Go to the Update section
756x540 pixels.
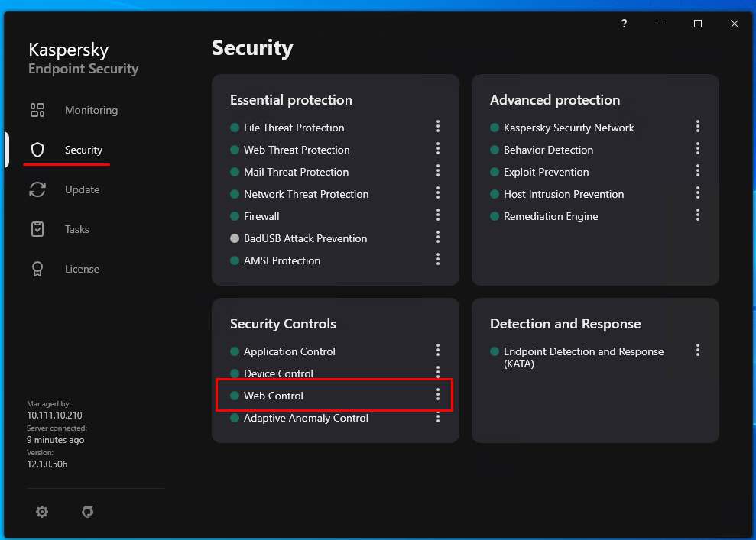point(82,189)
